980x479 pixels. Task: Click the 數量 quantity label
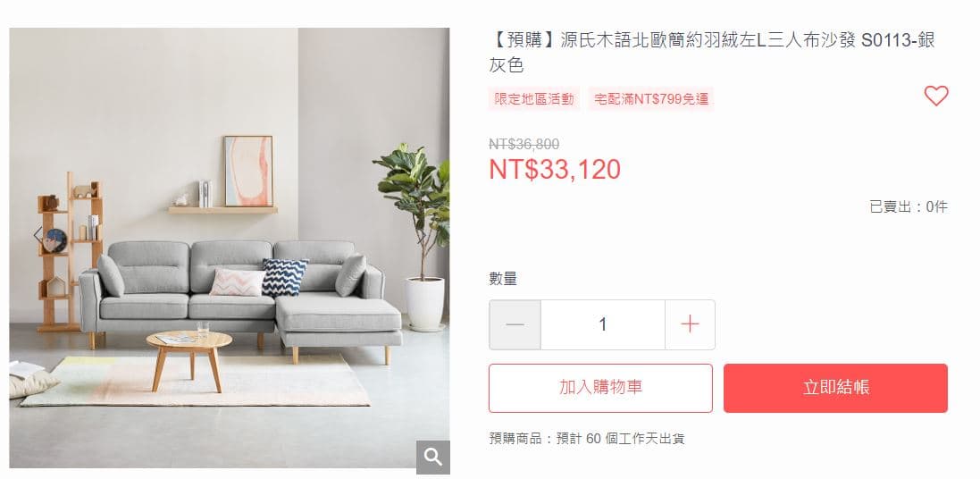click(x=503, y=279)
